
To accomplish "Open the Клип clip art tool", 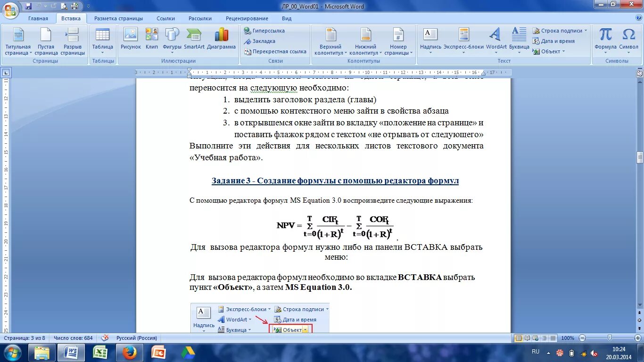I will click(152, 39).
